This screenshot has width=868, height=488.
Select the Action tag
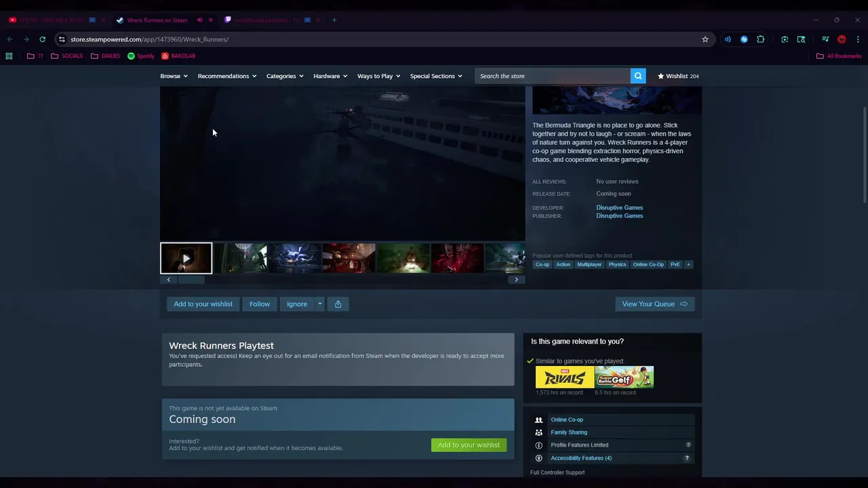[563, 264]
